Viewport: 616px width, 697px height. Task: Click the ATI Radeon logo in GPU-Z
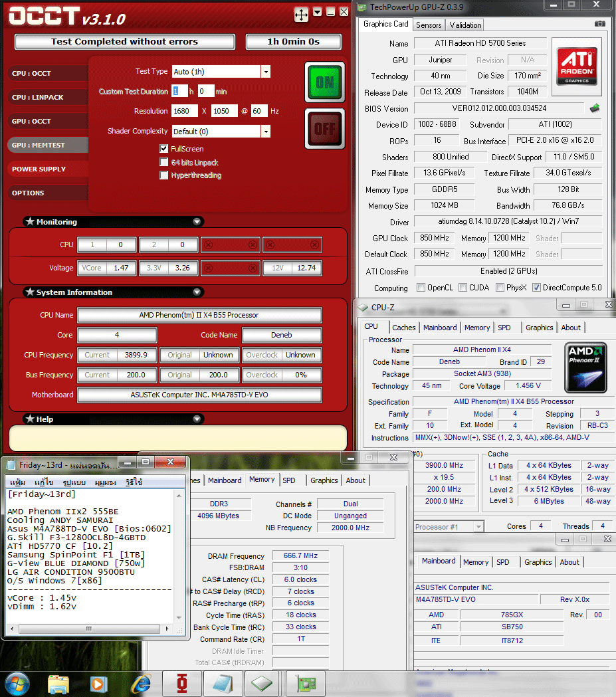[577, 66]
